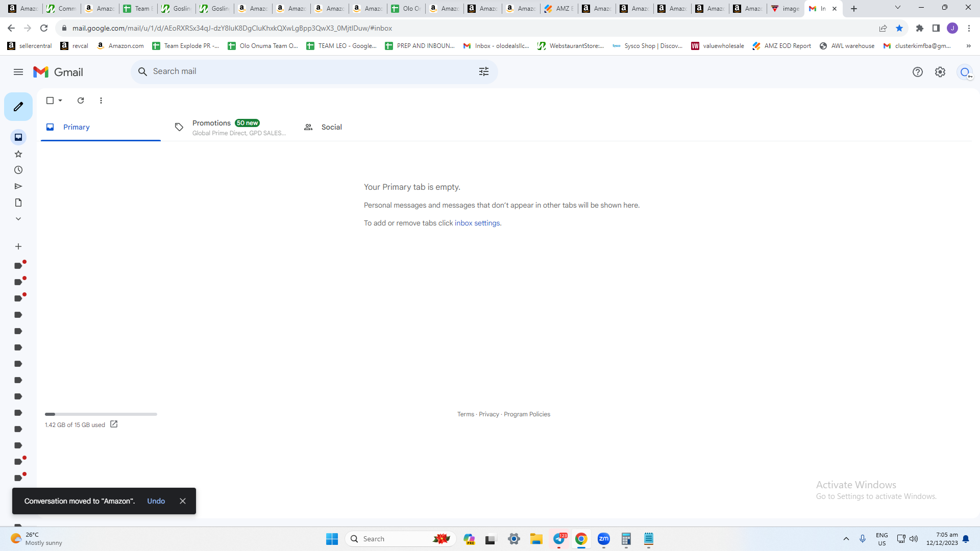Screen dimensions: 980x551
Task: Open the valuewholesale bookmark
Action: [717, 46]
